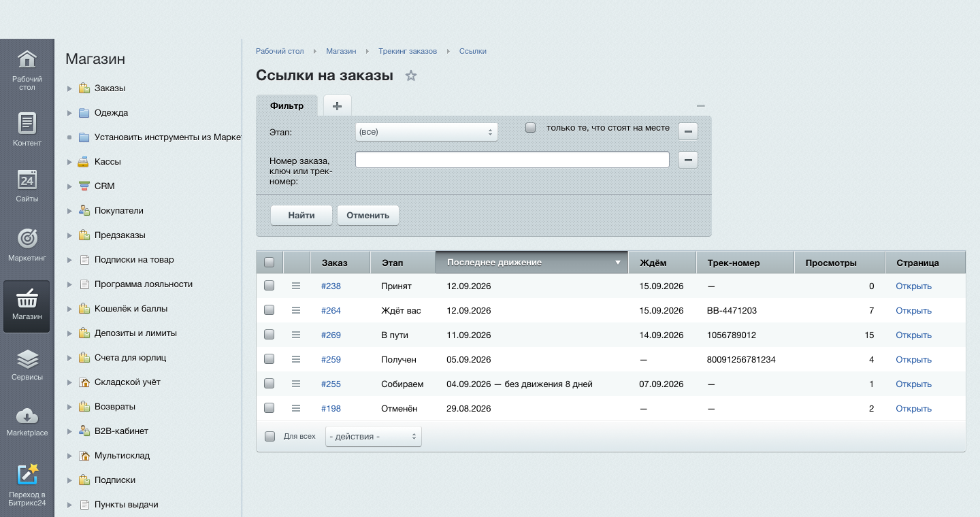Open the Сайты sidebar section
Image resolution: width=980 pixels, height=517 pixels.
coord(27,184)
